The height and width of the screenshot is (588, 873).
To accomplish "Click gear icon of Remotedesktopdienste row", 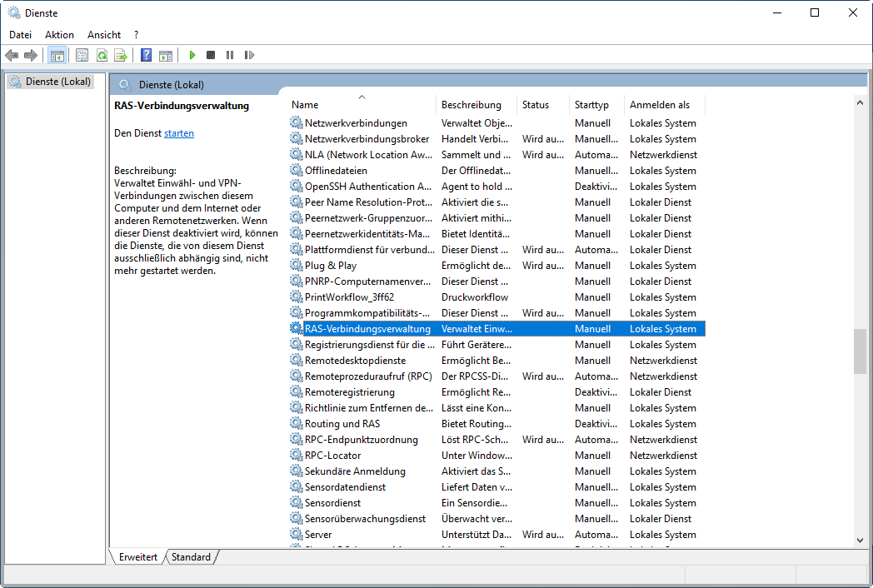I will click(x=297, y=360).
